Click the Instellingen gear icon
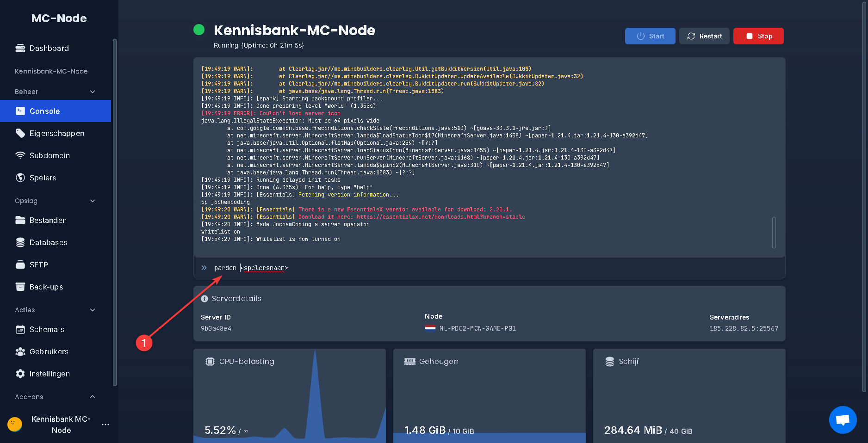The width and height of the screenshot is (868, 443). 20,374
